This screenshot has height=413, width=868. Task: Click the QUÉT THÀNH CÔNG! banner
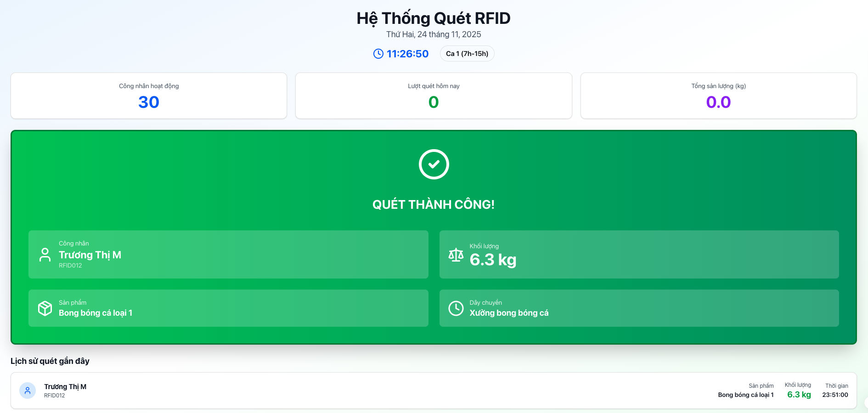(x=434, y=205)
